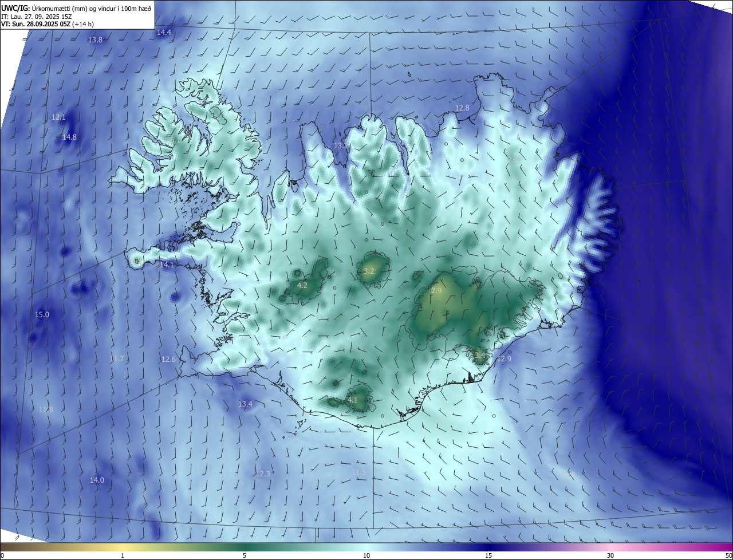Click the title text 'Úrkomumætti (mm) og vindur í 100m hæð'
The image size is (733, 560).
coord(91,8)
